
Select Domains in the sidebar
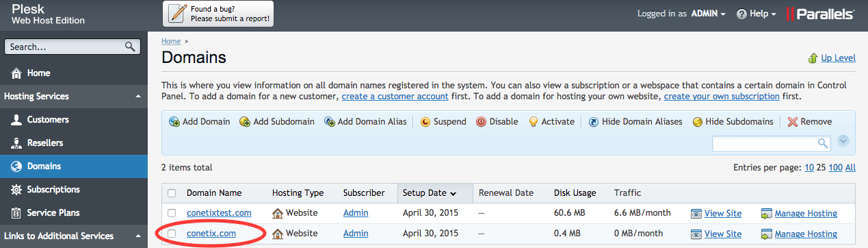point(74,166)
